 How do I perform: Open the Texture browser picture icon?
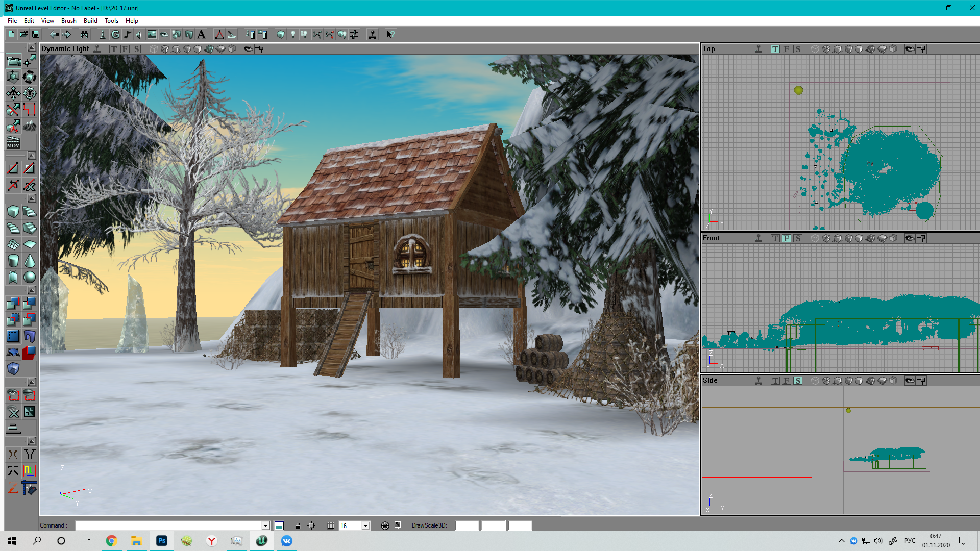[x=152, y=35]
